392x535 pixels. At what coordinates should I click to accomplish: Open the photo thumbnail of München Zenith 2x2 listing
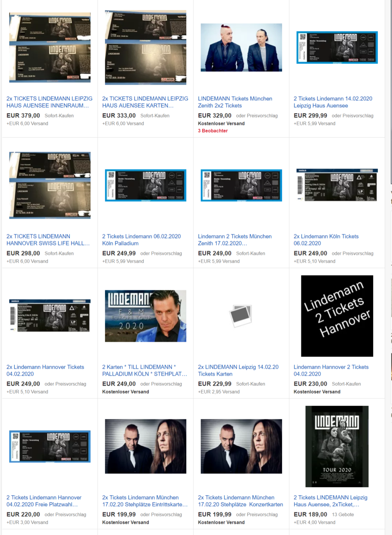pos(241,47)
